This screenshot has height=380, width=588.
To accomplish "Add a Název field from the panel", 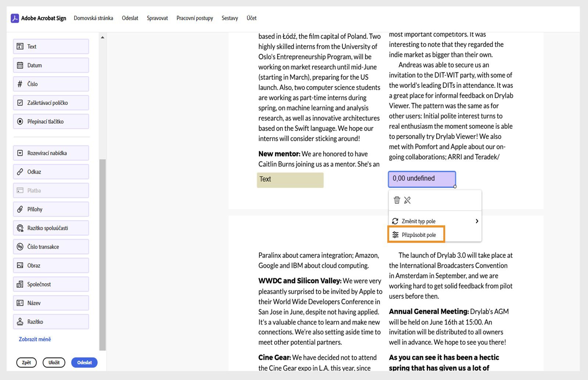I will pos(51,303).
